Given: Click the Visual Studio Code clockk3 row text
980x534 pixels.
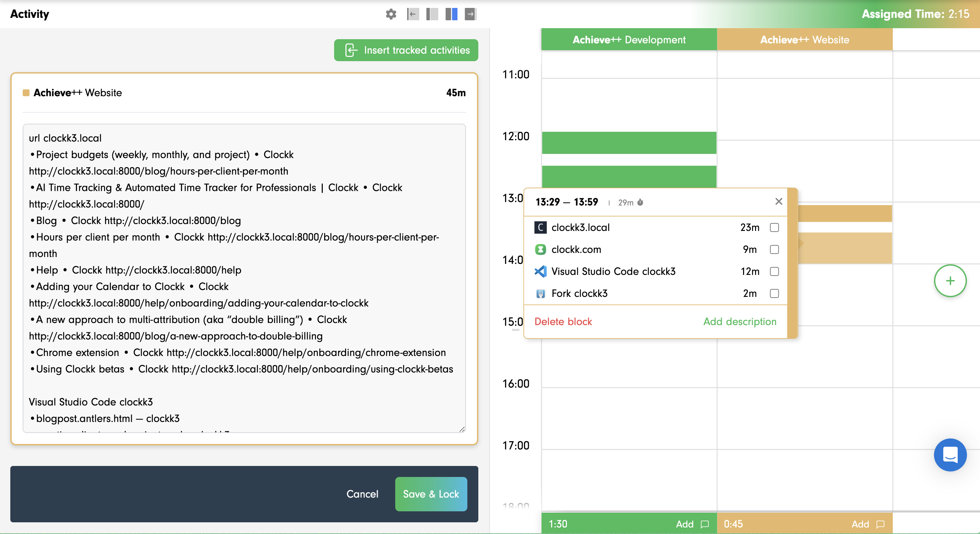Looking at the screenshot, I should (x=613, y=271).
